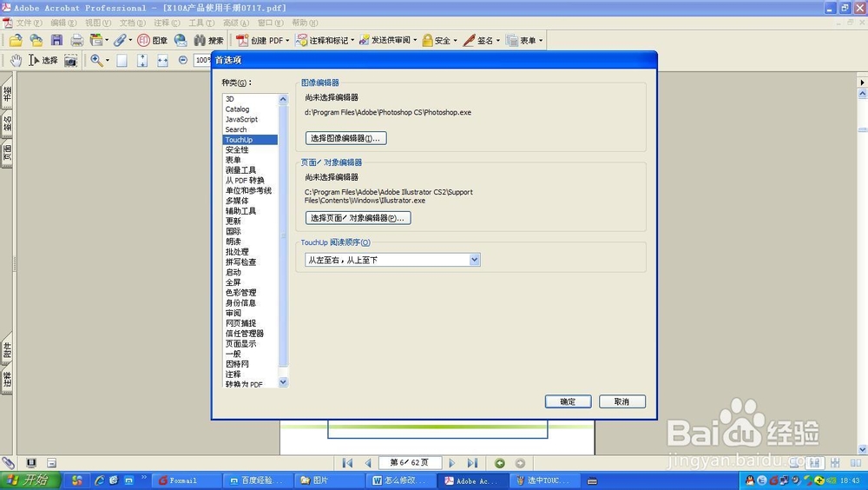Image resolution: width=868 pixels, height=490 pixels.
Task: Open the 工具 menu
Action: (201, 23)
